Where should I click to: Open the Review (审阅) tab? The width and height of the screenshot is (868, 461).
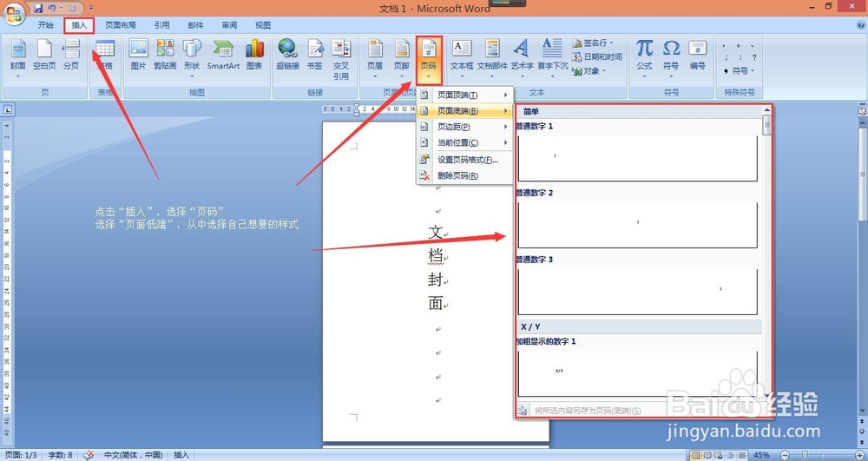point(229,25)
